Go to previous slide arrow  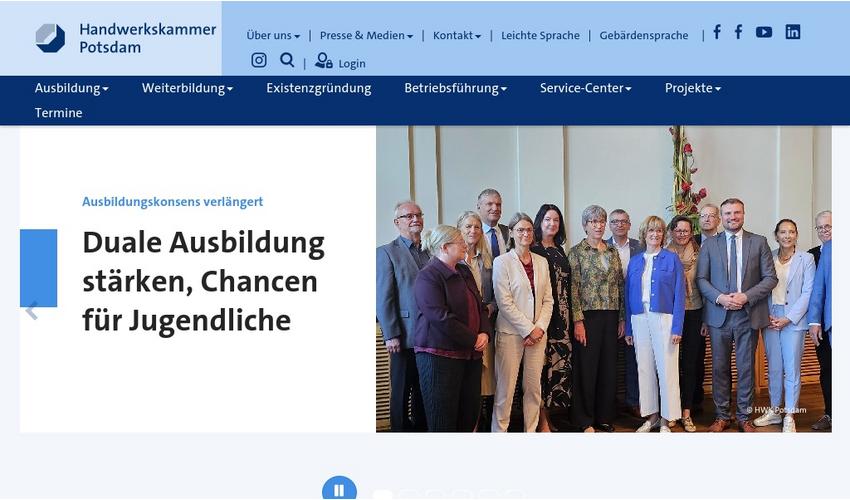pyautogui.click(x=31, y=311)
